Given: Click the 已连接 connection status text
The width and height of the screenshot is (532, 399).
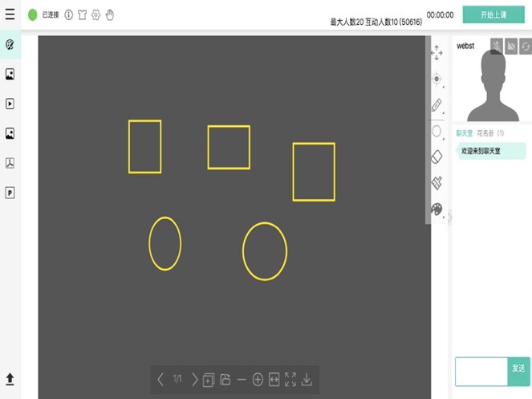Looking at the screenshot, I should pyautogui.click(x=51, y=15).
